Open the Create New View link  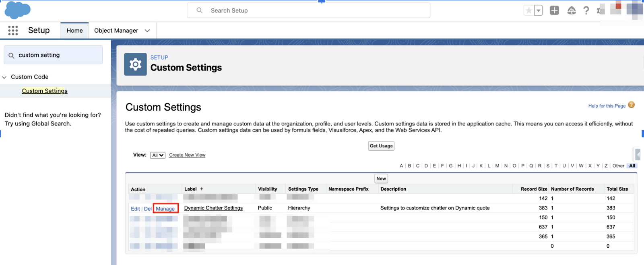coord(187,155)
